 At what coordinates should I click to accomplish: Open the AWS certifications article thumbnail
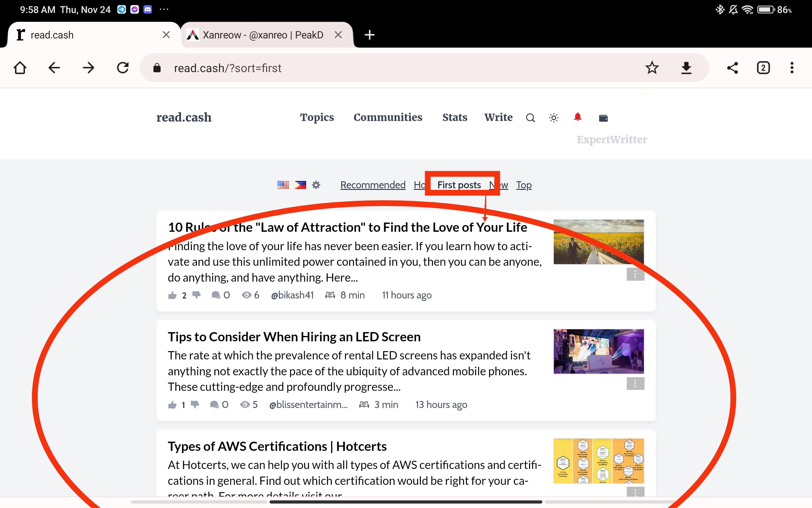tap(599, 461)
